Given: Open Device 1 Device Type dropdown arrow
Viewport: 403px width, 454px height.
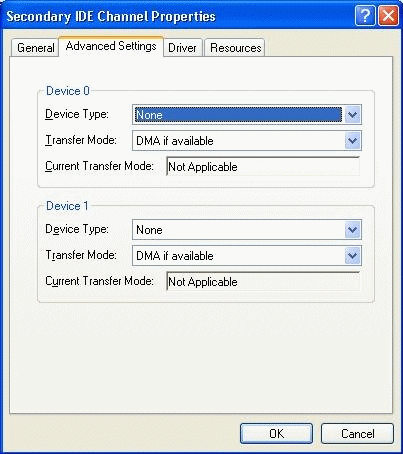Looking at the screenshot, I should pyautogui.click(x=352, y=230).
